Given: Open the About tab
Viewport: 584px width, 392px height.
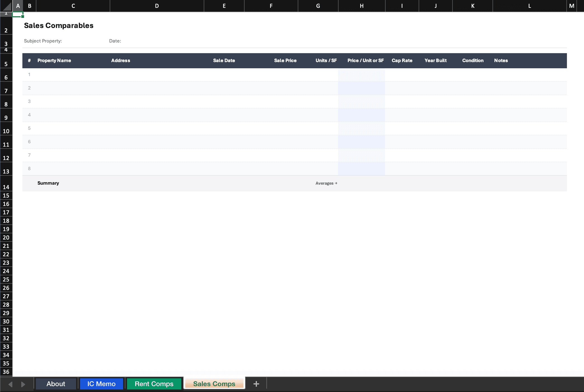Looking at the screenshot, I should click(56, 384).
